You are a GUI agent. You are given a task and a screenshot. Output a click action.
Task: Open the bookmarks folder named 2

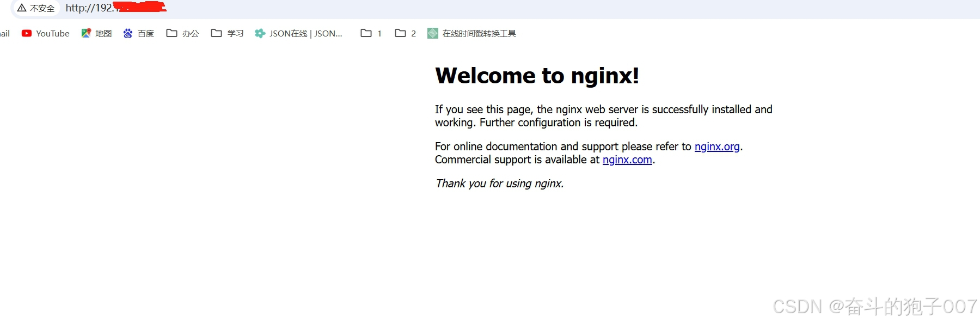[406, 33]
